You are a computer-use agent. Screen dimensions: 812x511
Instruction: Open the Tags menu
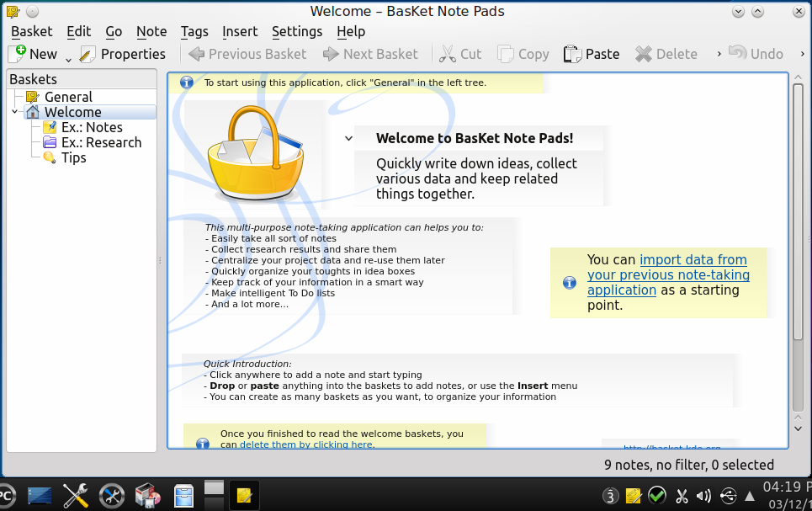pos(194,32)
